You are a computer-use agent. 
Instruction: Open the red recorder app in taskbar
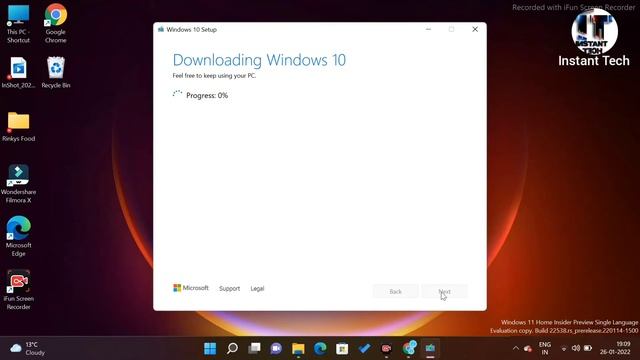pyautogui.click(x=386, y=348)
